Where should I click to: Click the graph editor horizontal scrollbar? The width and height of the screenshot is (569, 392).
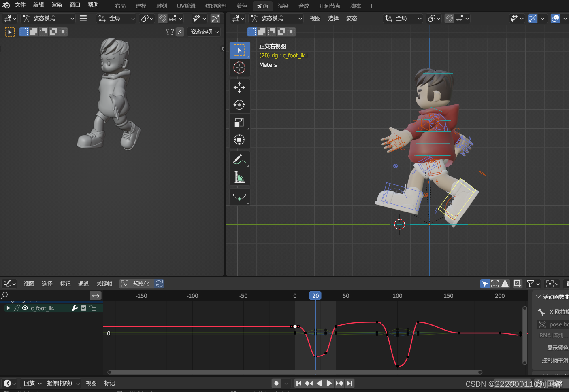pos(295,372)
